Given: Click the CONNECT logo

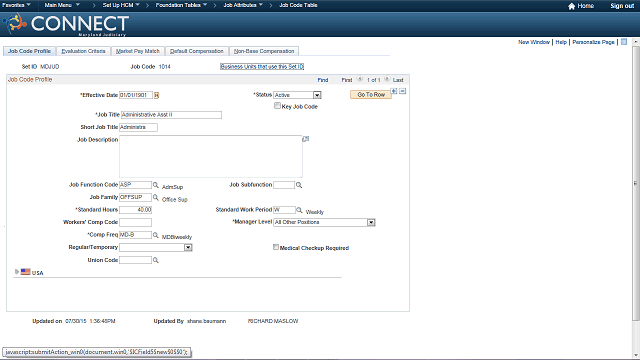Looking at the screenshot, I should pyautogui.click(x=66, y=24).
